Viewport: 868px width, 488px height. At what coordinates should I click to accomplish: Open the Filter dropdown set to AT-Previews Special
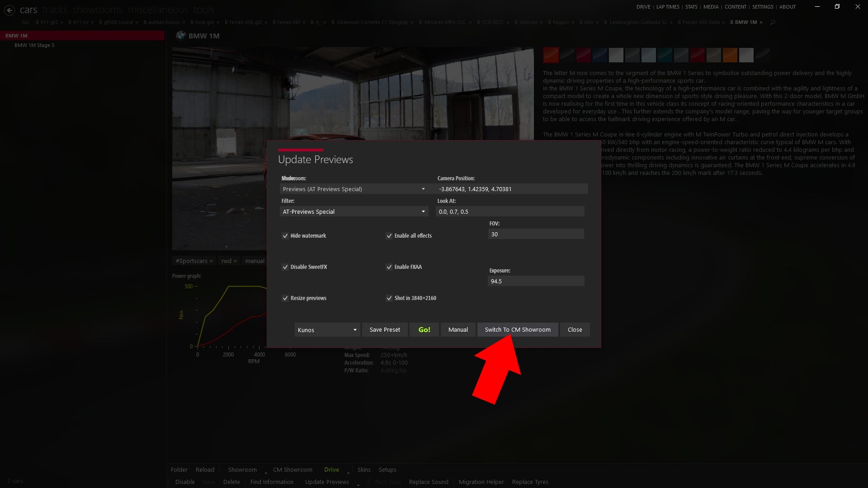[x=354, y=211]
